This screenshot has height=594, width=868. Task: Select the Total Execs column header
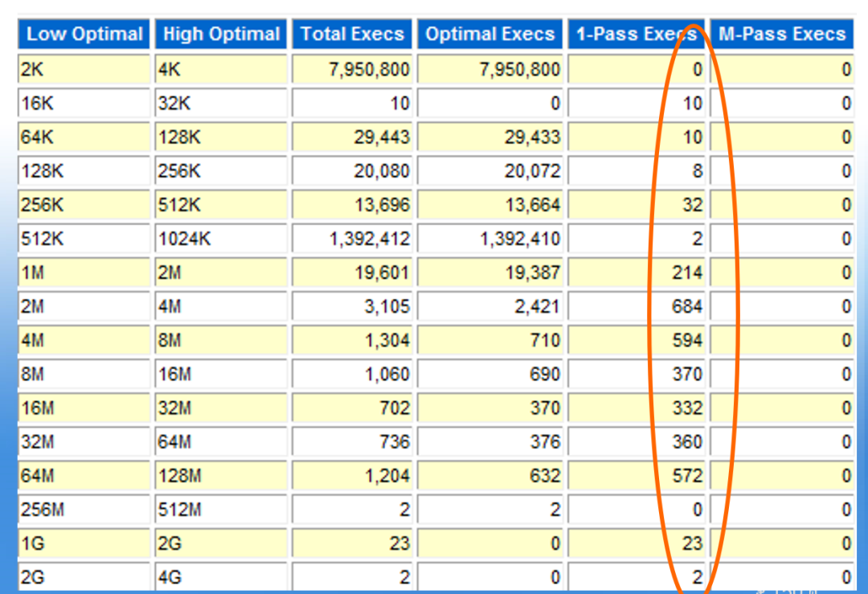pyautogui.click(x=352, y=35)
